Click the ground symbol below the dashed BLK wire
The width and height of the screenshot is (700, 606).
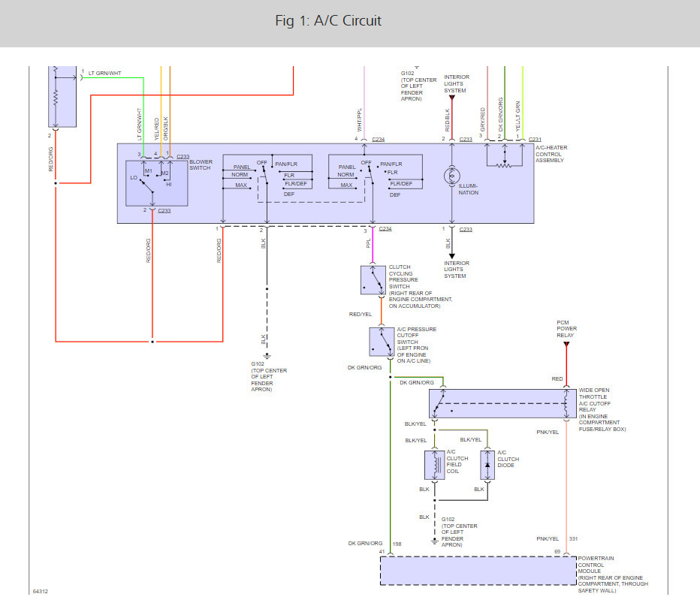click(267, 356)
